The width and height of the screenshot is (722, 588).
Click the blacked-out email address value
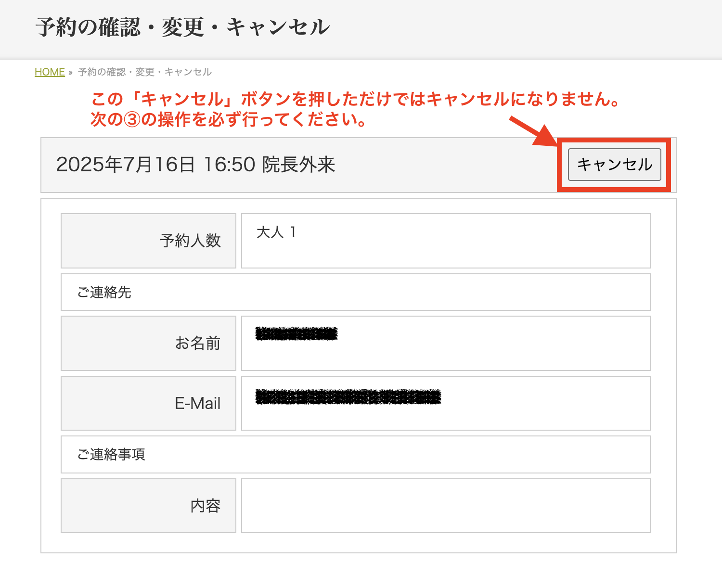pos(348,397)
